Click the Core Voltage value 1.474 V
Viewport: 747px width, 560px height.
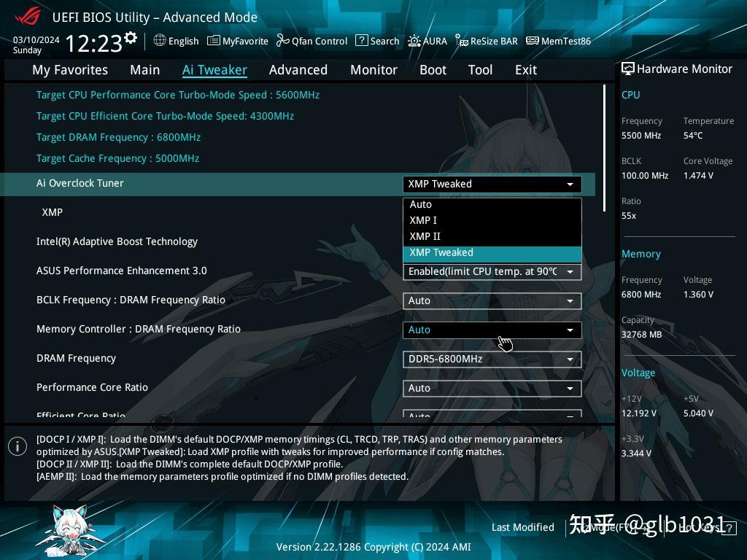(x=698, y=176)
